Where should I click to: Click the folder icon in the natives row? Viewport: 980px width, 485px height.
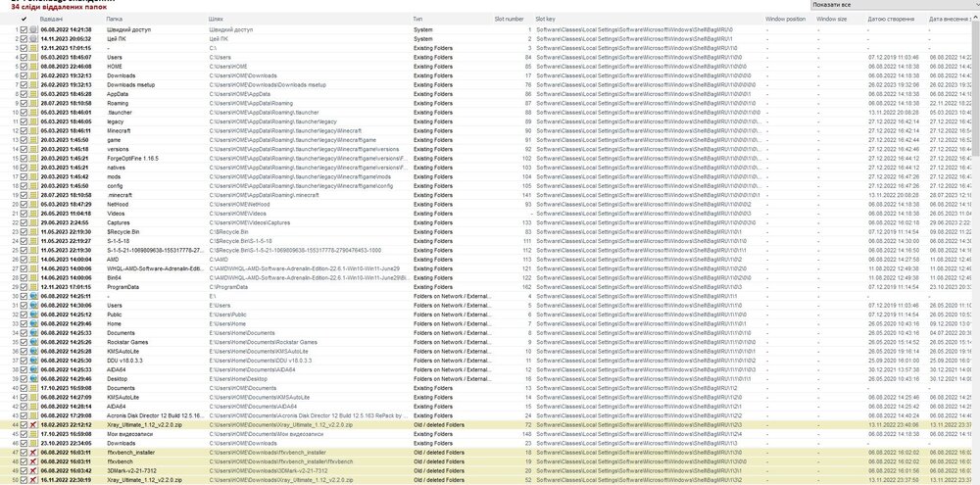pos(33,168)
